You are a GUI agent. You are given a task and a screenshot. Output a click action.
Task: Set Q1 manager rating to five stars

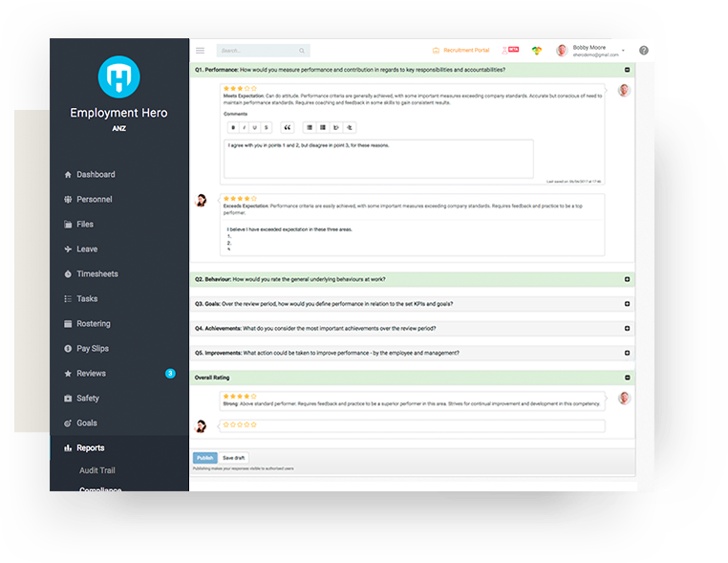point(254,88)
